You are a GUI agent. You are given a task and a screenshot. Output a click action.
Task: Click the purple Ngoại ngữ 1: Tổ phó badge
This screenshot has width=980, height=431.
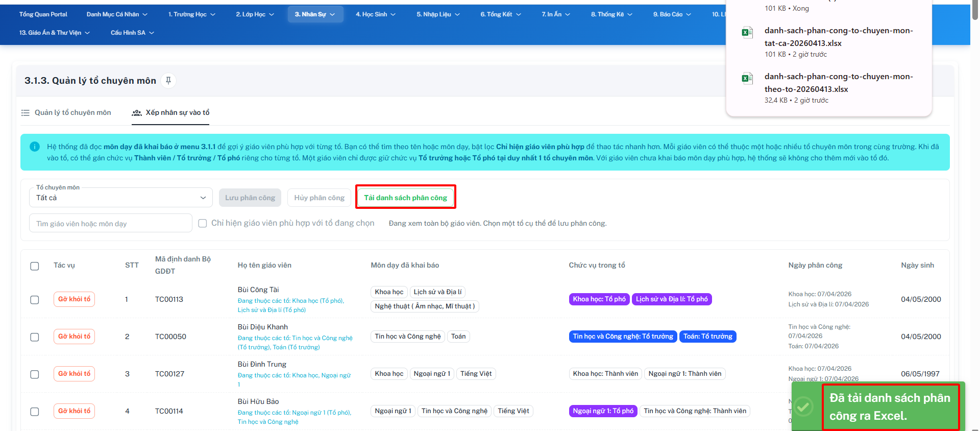603,411
